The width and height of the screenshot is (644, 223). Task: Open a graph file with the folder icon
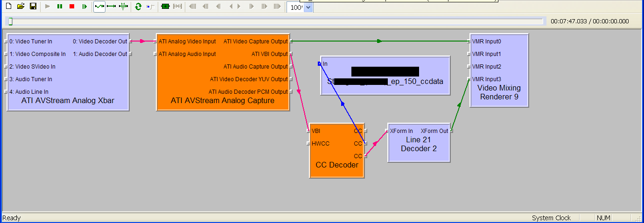[21, 7]
